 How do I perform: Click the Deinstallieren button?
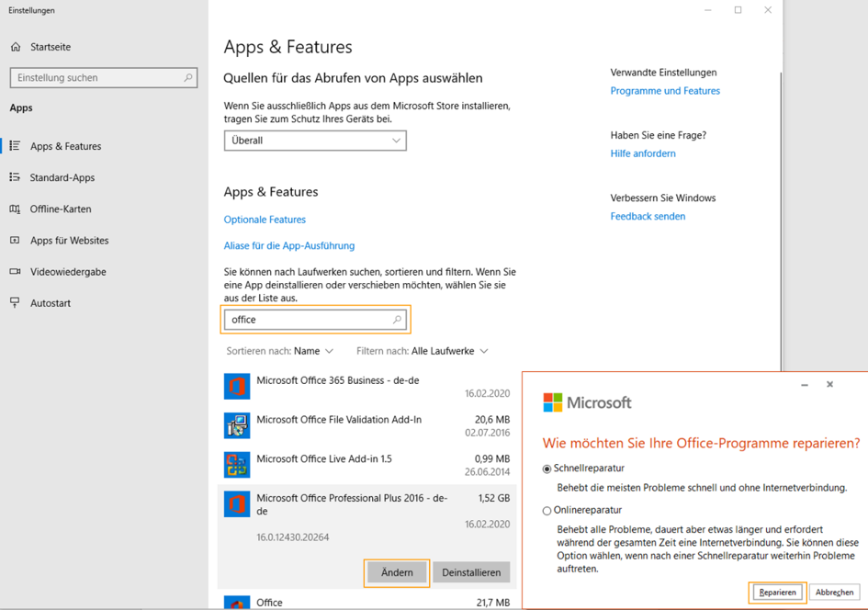coord(471,572)
